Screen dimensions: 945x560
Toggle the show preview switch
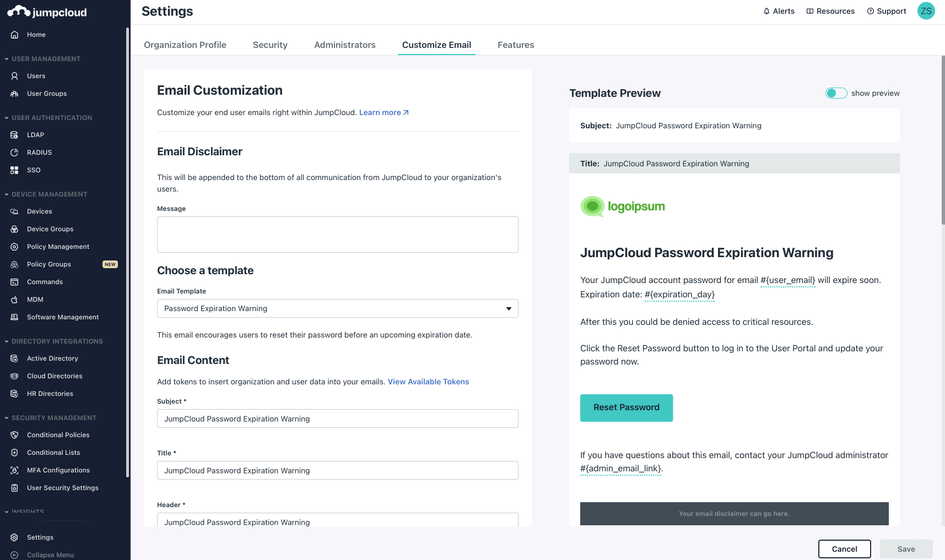click(x=836, y=93)
